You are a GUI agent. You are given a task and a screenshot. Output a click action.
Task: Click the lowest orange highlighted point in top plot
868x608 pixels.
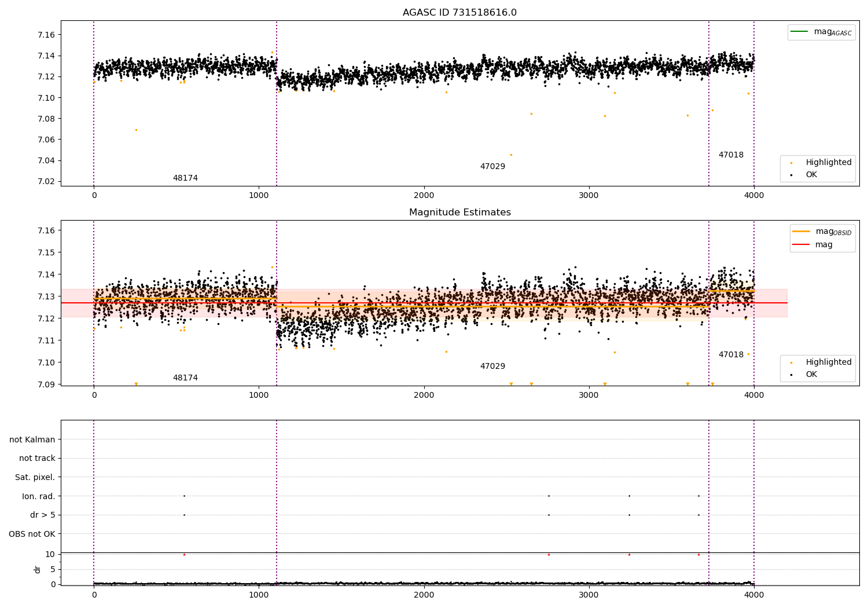click(511, 155)
